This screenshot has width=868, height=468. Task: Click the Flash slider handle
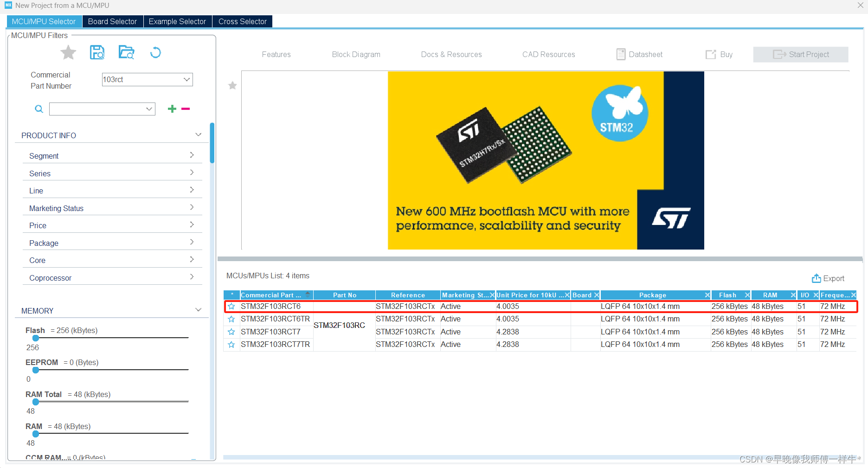tap(36, 338)
